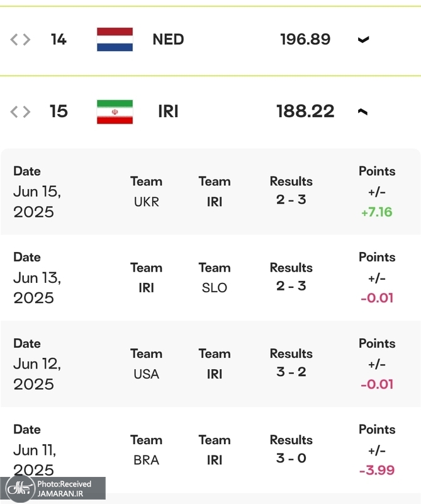
Task: Click NED ranking points 196.89
Action: [305, 40]
